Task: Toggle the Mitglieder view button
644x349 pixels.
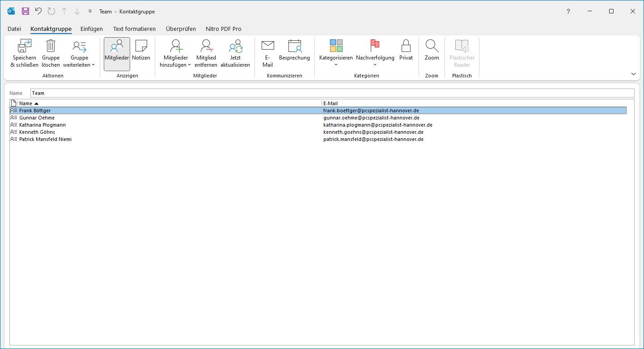Action: pyautogui.click(x=117, y=53)
